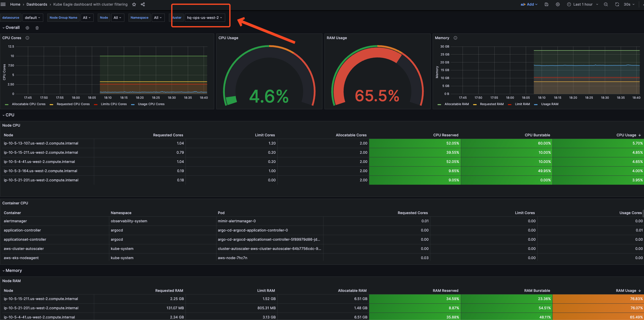
Task: Toggle Allocatable CPU Cores legend series
Action: pos(28,104)
